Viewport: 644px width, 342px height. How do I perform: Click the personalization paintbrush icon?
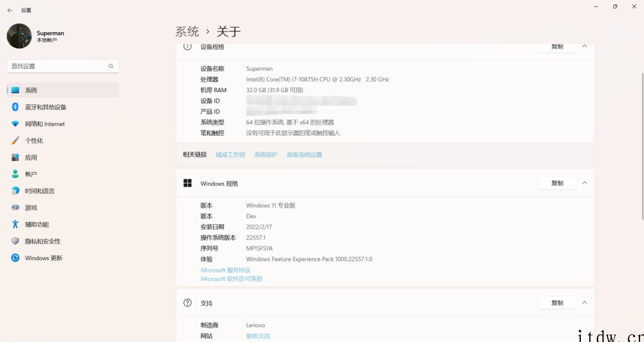tap(15, 141)
